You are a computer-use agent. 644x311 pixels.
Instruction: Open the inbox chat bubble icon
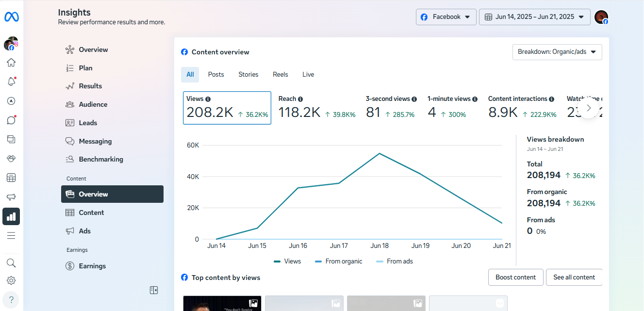(11, 120)
